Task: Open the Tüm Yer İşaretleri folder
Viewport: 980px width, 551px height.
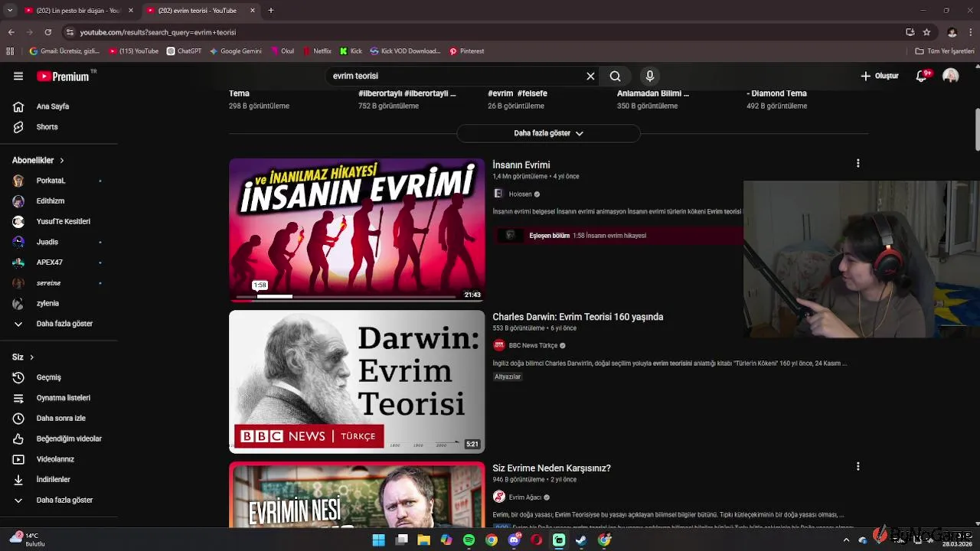Action: coord(945,51)
